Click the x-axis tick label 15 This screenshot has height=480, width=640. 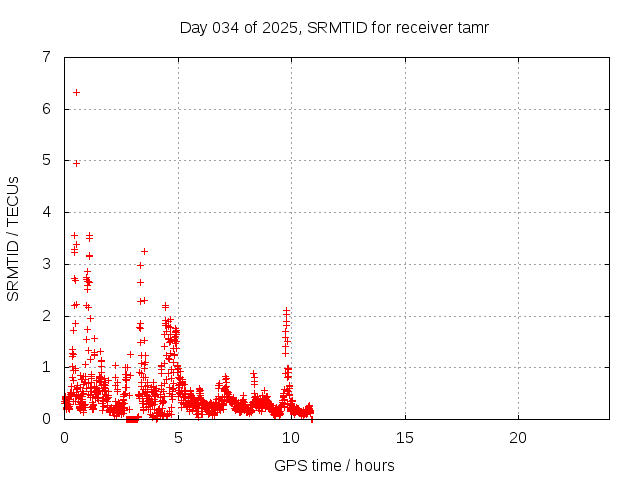click(x=405, y=437)
